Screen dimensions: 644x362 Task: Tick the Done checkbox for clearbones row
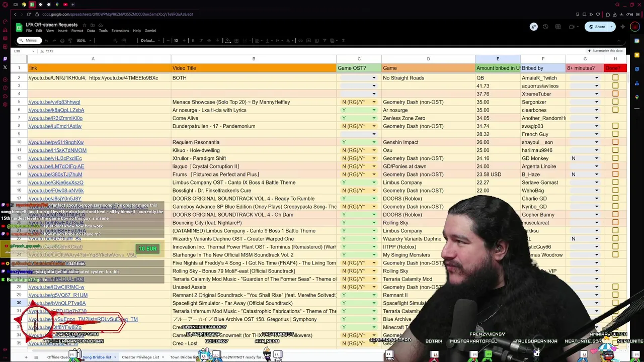(x=615, y=110)
